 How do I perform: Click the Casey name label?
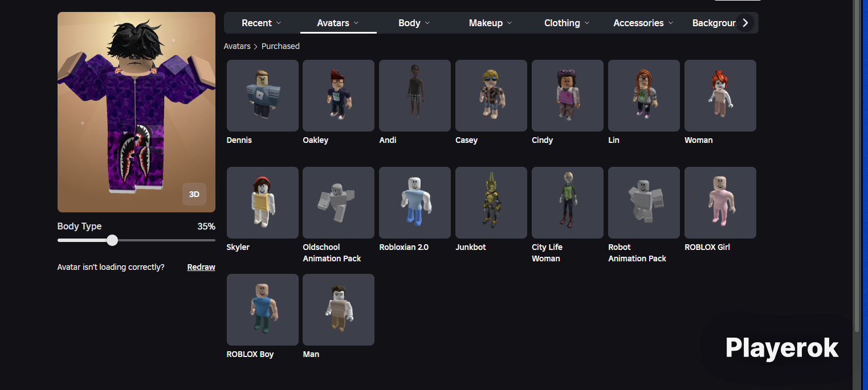[x=467, y=140]
